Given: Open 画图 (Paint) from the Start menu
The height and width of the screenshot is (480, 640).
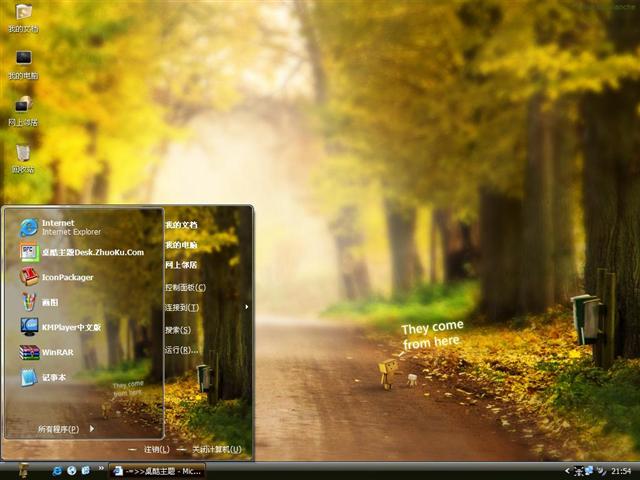Looking at the screenshot, I should tap(50, 301).
